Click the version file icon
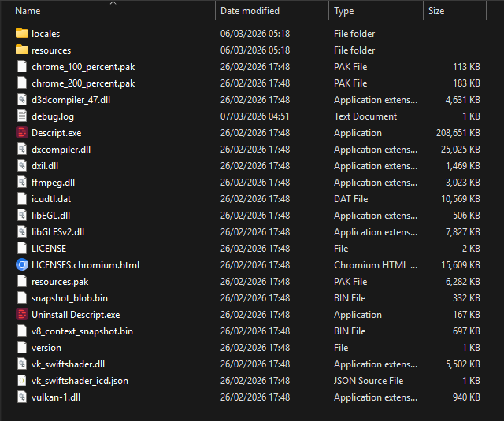This screenshot has width=504, height=421. coord(22,348)
